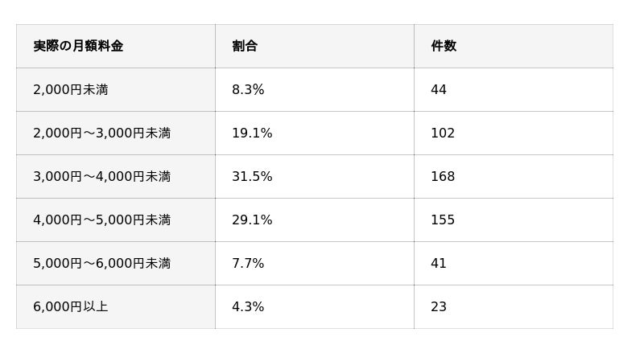Image resolution: width=644 pixels, height=353 pixels.
Task: Select the 5,000円～6,000円未満 cell
Action: [102, 263]
